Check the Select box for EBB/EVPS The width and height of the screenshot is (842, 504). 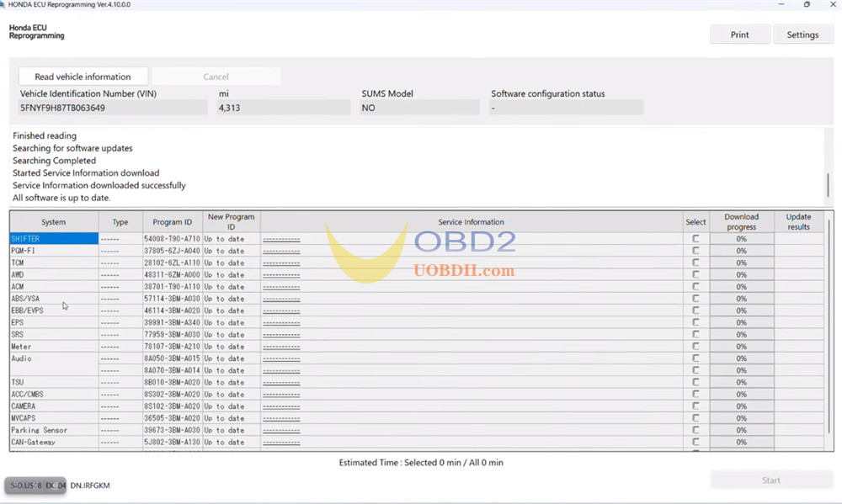click(x=695, y=310)
